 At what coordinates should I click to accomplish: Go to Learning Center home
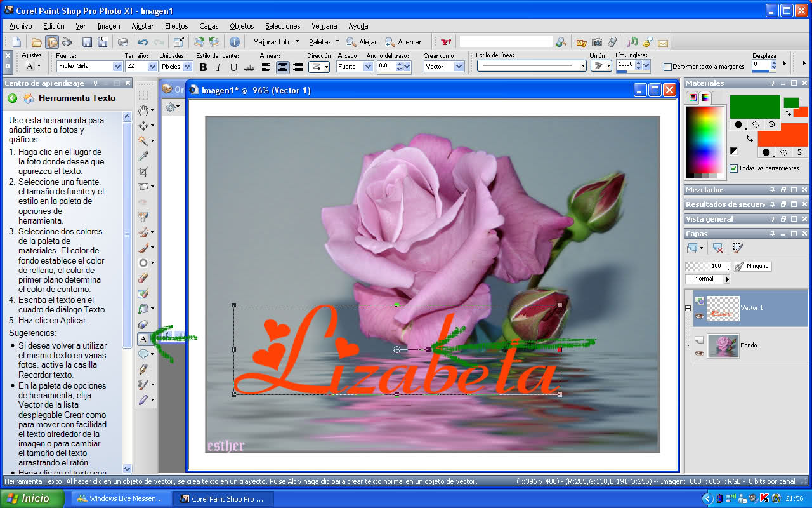pos(29,98)
